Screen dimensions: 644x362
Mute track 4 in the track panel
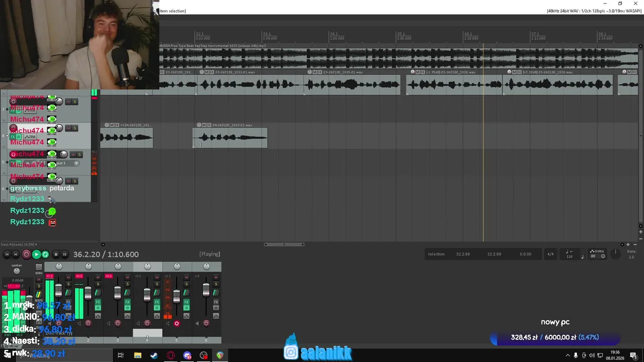tap(68, 128)
